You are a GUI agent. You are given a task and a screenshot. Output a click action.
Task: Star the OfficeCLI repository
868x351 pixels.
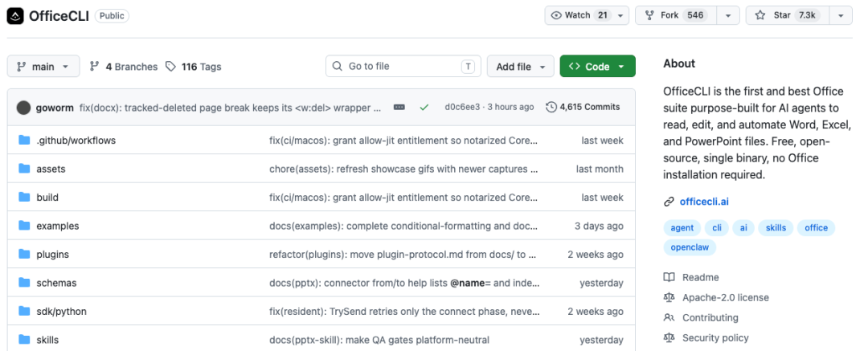(787, 15)
